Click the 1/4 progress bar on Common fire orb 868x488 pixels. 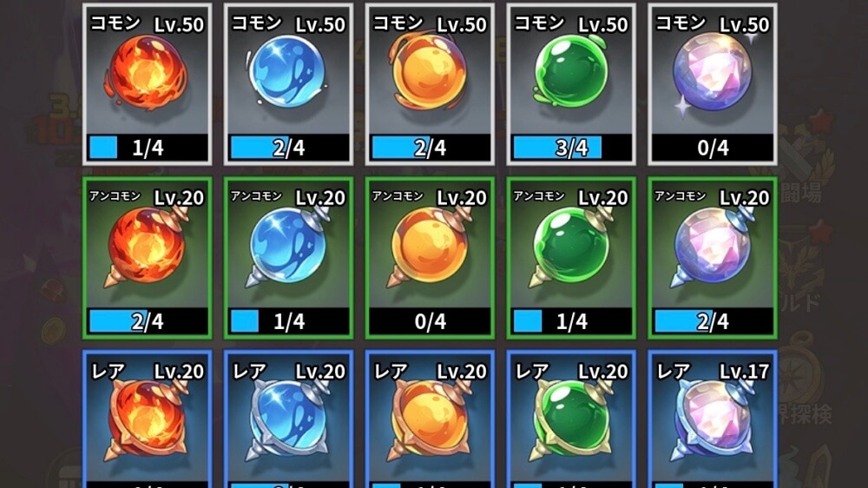tap(148, 148)
